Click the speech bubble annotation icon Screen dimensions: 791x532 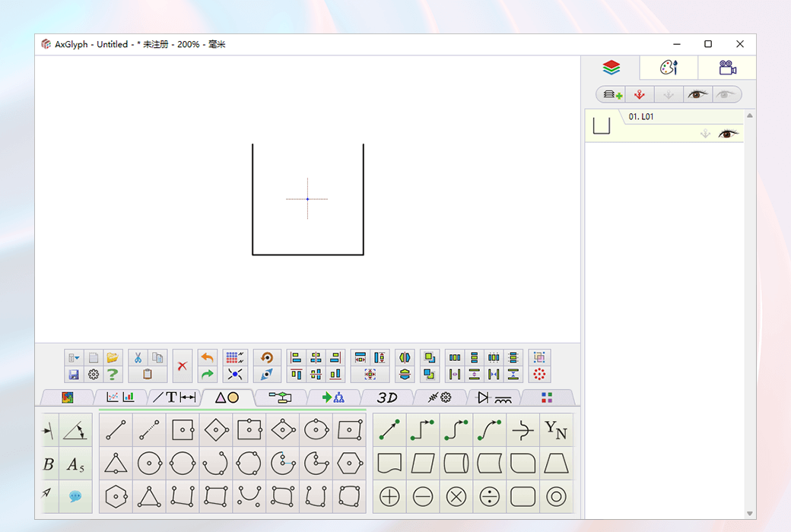[74, 496]
